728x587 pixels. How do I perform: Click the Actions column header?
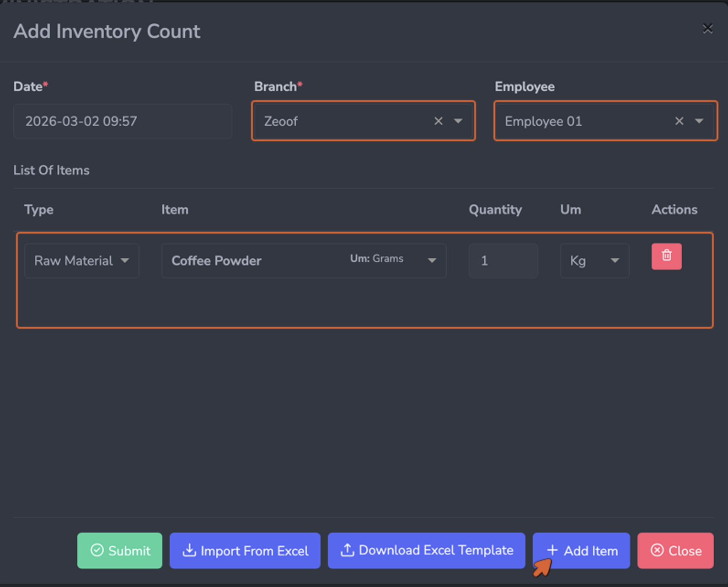point(674,210)
